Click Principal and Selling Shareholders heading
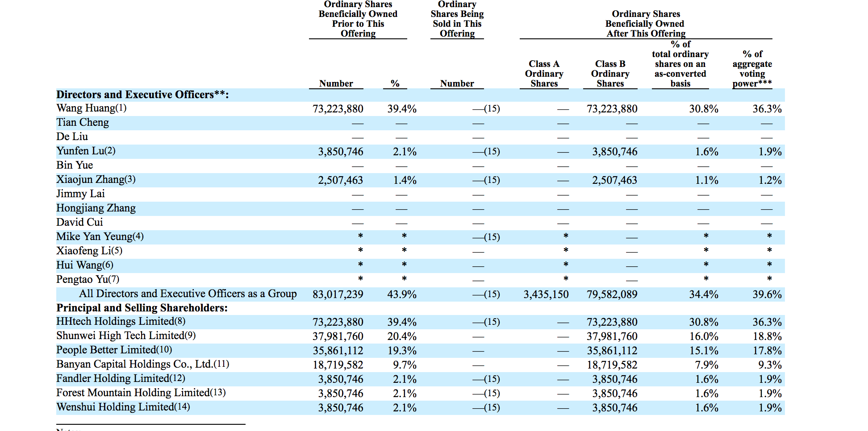This screenshot has width=868, height=431. click(x=142, y=308)
